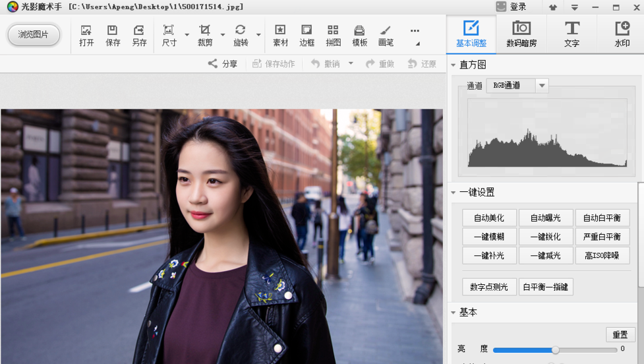Click the Rotate (旋转) icon

click(241, 35)
